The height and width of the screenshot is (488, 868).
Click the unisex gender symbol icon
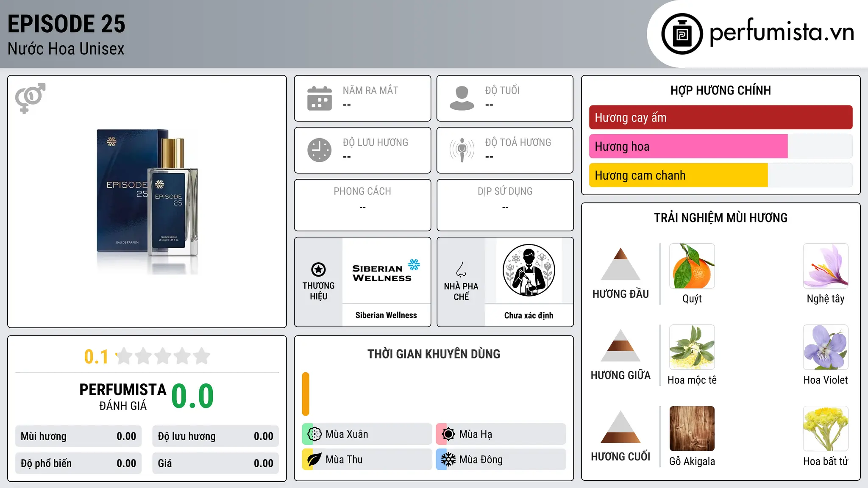click(30, 98)
